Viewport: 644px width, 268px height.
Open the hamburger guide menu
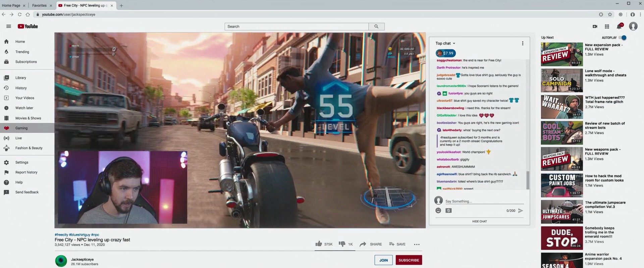9,26
